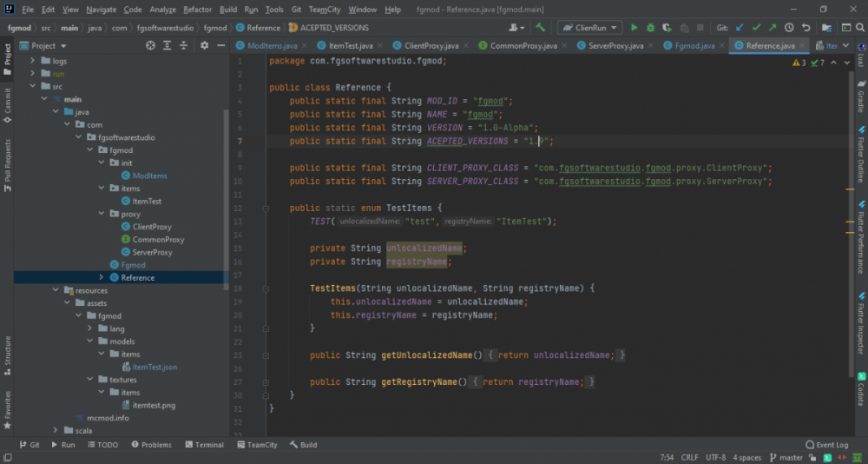Open the ClienRun run configuration dropdown
Viewport: 868px width, 464px height.
coord(589,28)
